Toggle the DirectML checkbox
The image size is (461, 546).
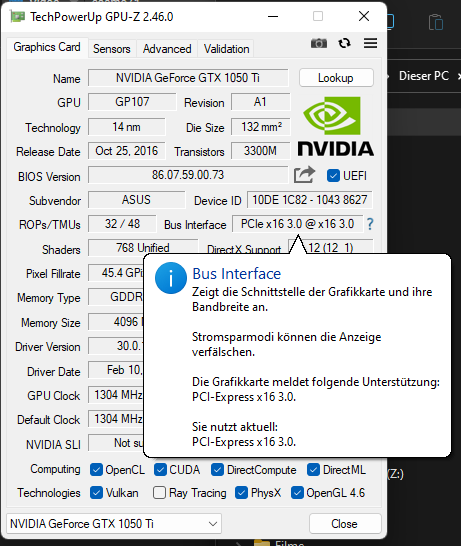(313, 470)
